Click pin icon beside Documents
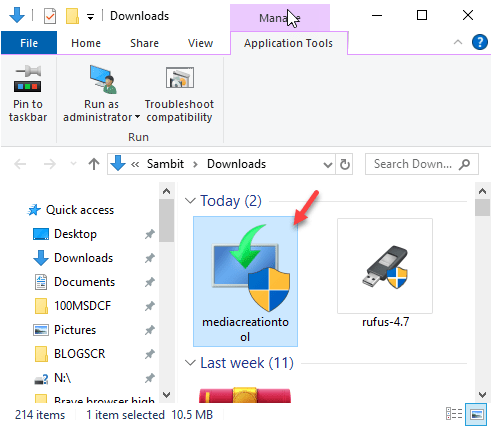The width and height of the screenshot is (492, 427). pos(150,282)
